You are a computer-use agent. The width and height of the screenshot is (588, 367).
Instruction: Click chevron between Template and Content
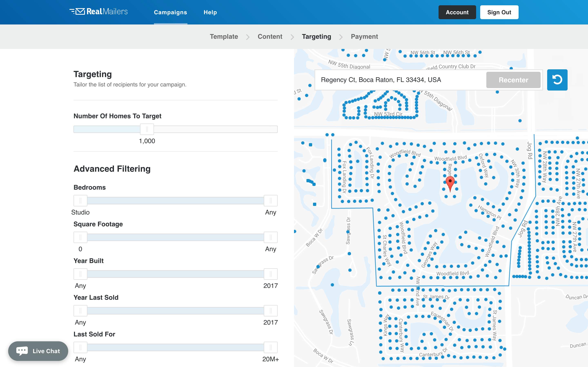click(248, 37)
